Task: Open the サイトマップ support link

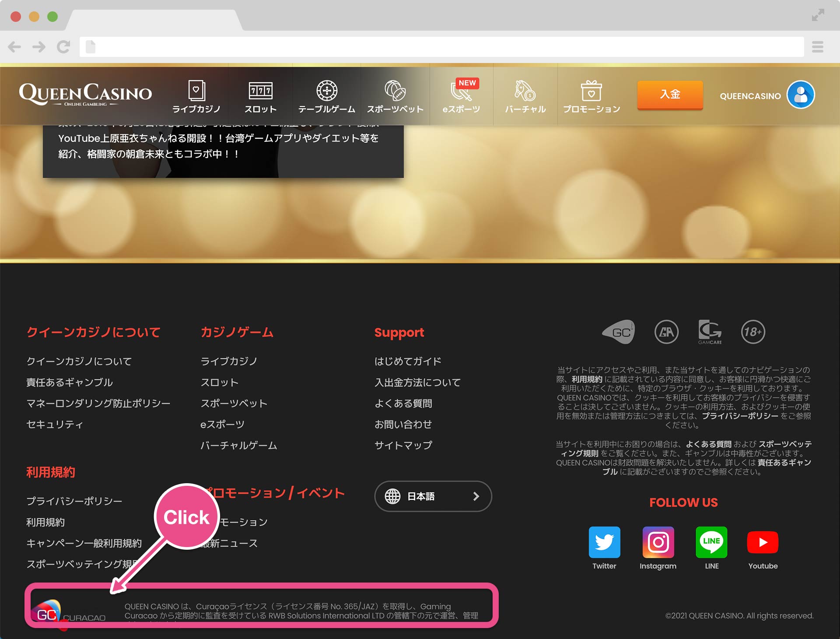Action: 403,445
